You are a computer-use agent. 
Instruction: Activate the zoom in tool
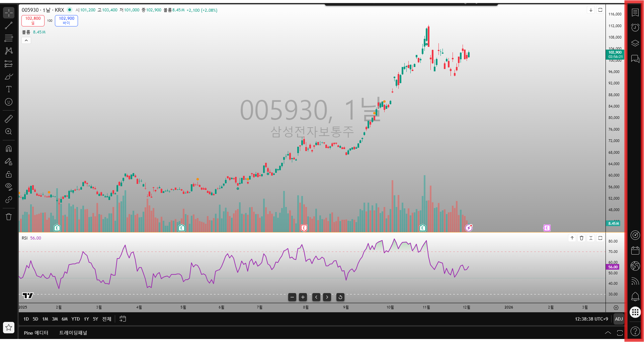9,131
